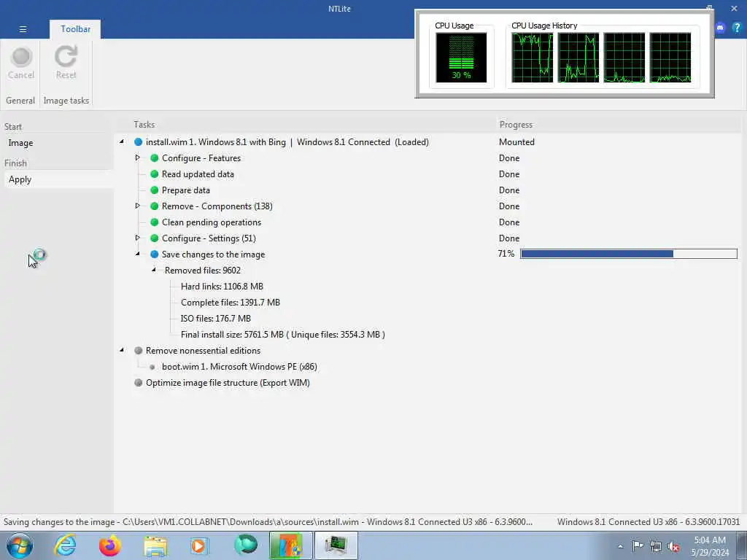Image resolution: width=747 pixels, height=560 pixels.
Task: Launch Internet Explorer from the taskbar
Action: pyautogui.click(x=65, y=545)
